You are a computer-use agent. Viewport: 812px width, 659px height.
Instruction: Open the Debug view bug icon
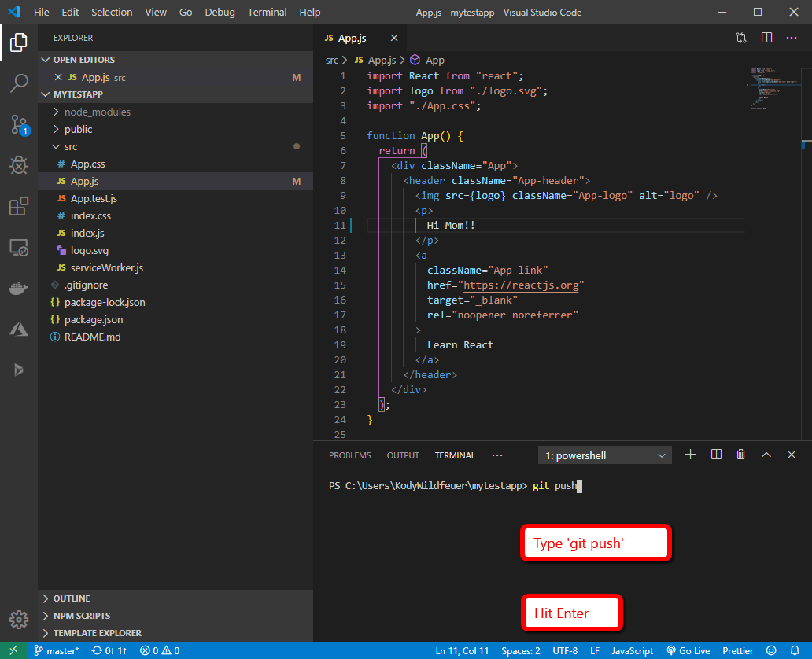[19, 165]
